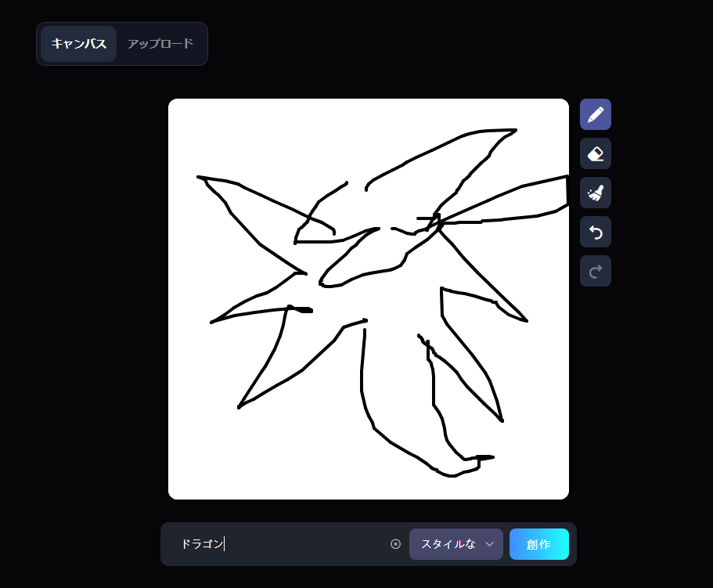Switch to the キャンバス tab

pos(79,44)
